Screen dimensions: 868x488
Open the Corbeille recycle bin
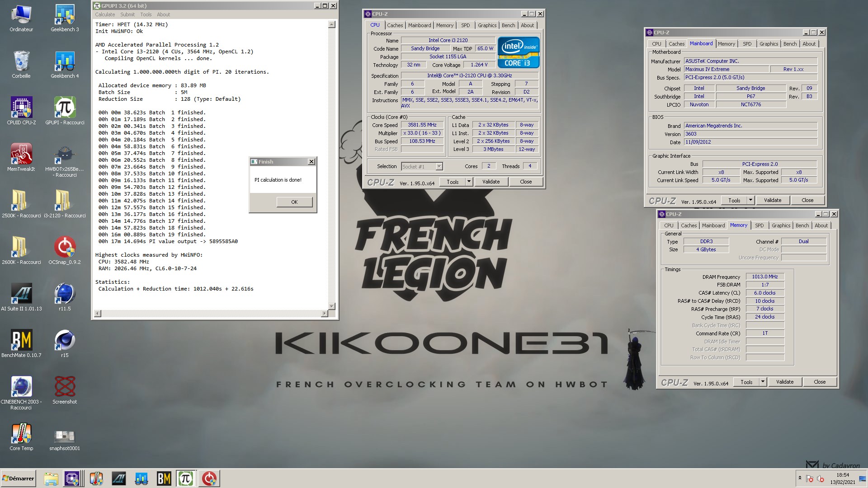click(21, 65)
